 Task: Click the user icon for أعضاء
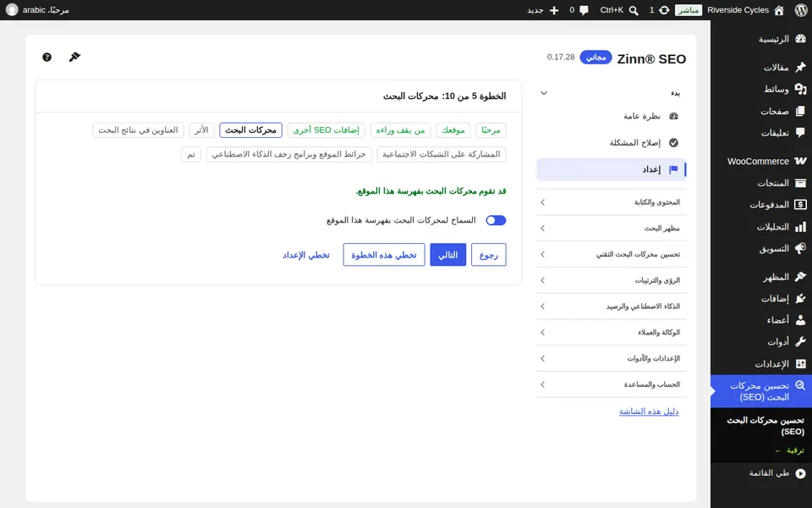[x=801, y=320]
